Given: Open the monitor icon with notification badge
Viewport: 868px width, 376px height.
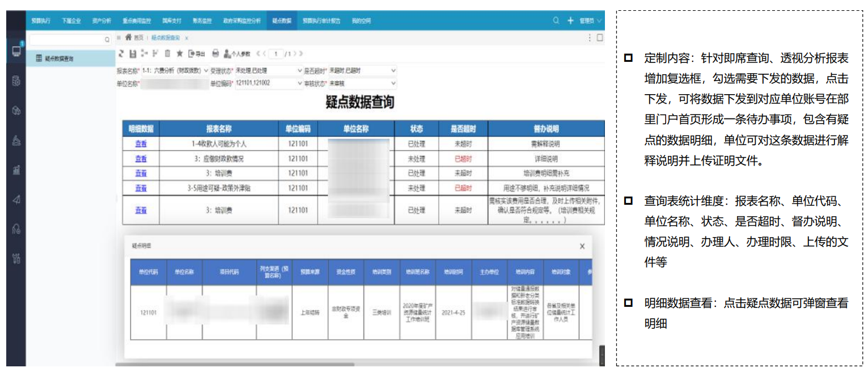Looking at the screenshot, I should click(x=16, y=51).
